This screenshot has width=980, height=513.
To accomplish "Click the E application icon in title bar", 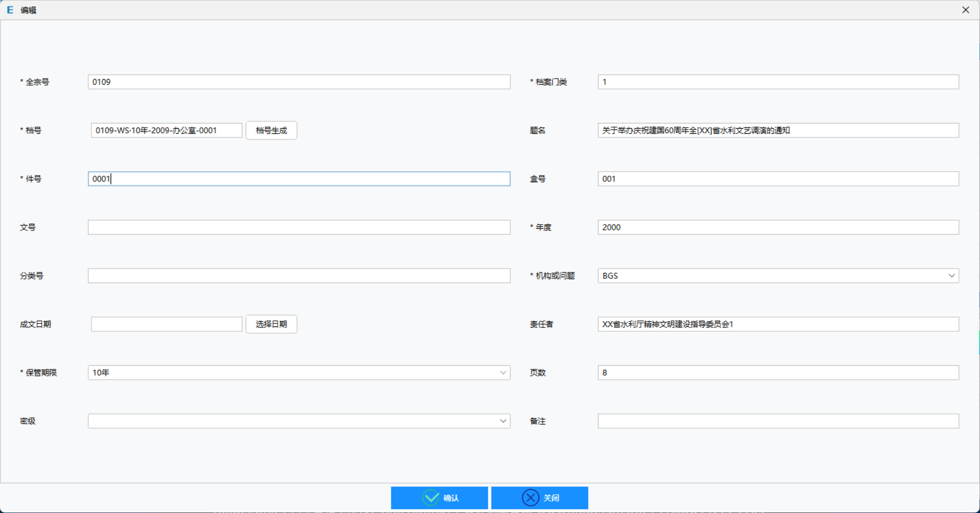I will pyautogui.click(x=9, y=9).
